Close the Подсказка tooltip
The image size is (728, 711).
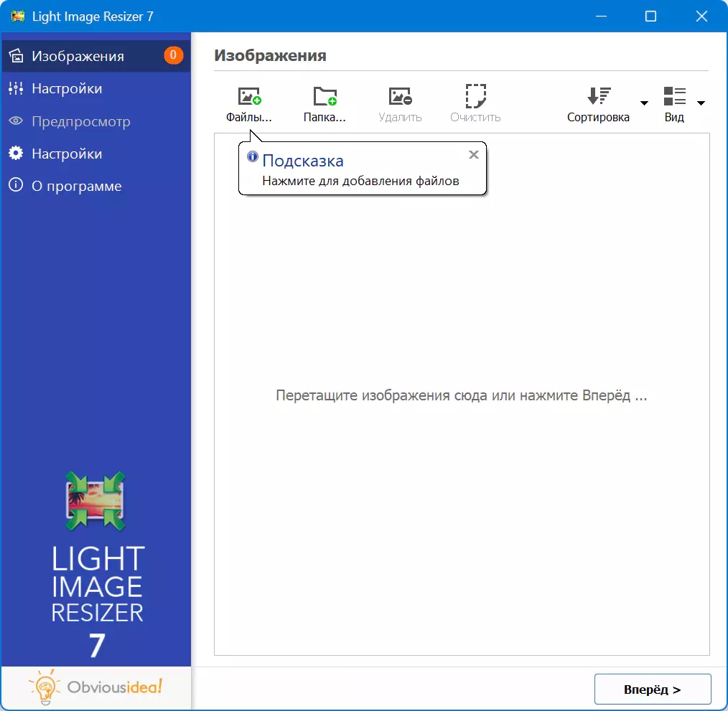click(474, 154)
